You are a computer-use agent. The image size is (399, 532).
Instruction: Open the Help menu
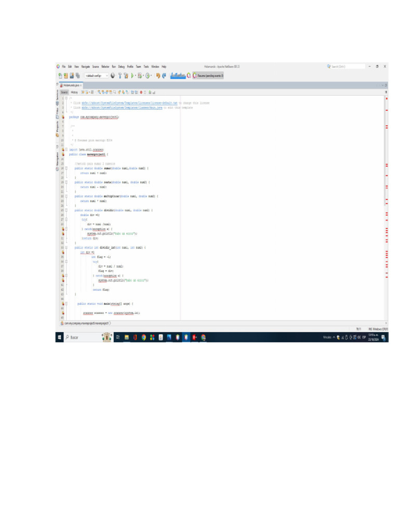tap(164, 66)
